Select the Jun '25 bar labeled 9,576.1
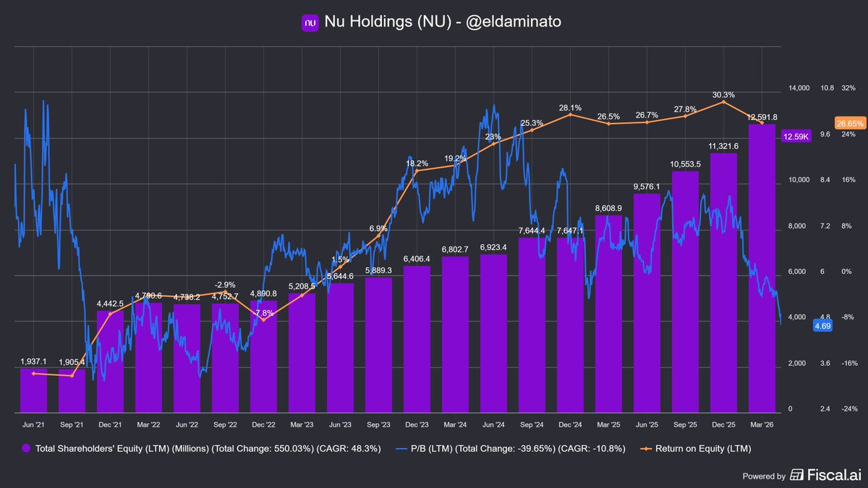 pos(647,302)
